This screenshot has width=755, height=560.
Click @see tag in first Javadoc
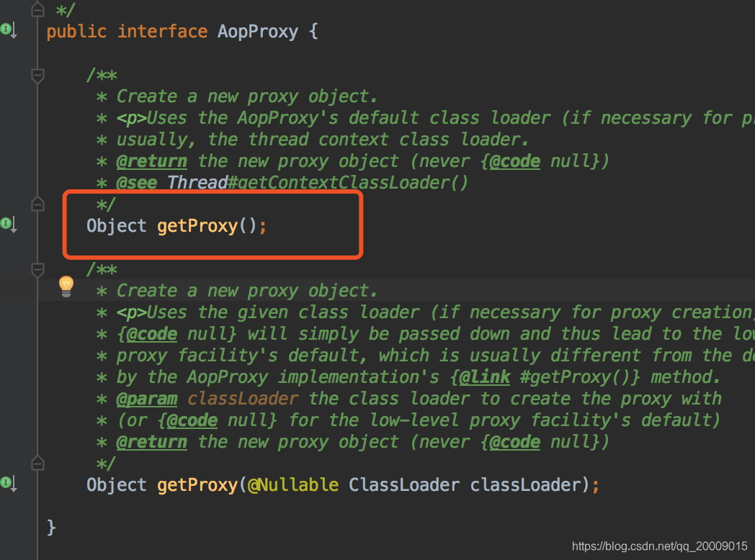tap(137, 183)
